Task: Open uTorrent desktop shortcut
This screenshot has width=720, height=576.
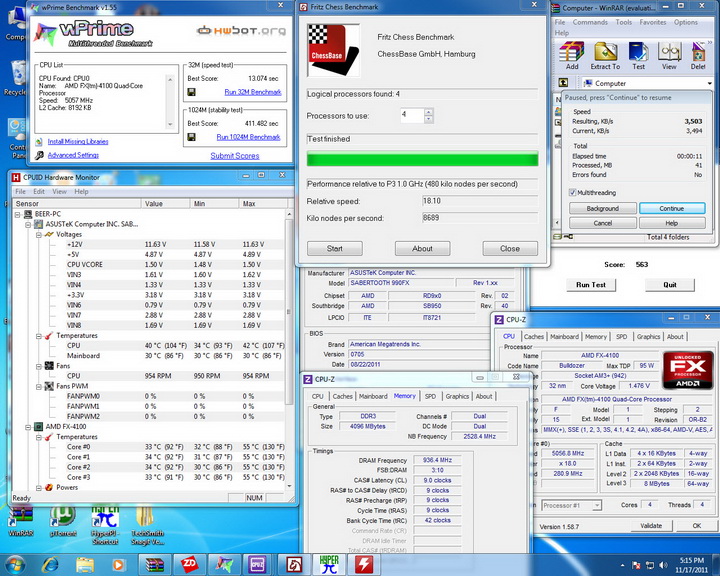Action: pos(62,522)
